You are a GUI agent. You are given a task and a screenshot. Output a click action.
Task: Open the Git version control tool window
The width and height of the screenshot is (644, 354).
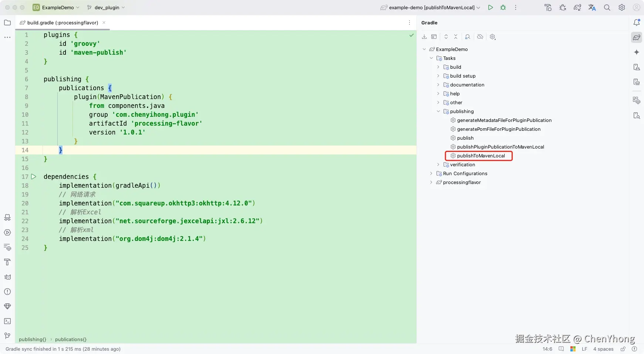point(7,336)
